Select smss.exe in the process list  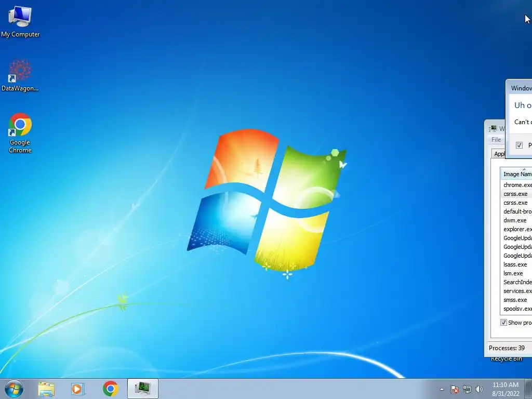[x=516, y=300]
